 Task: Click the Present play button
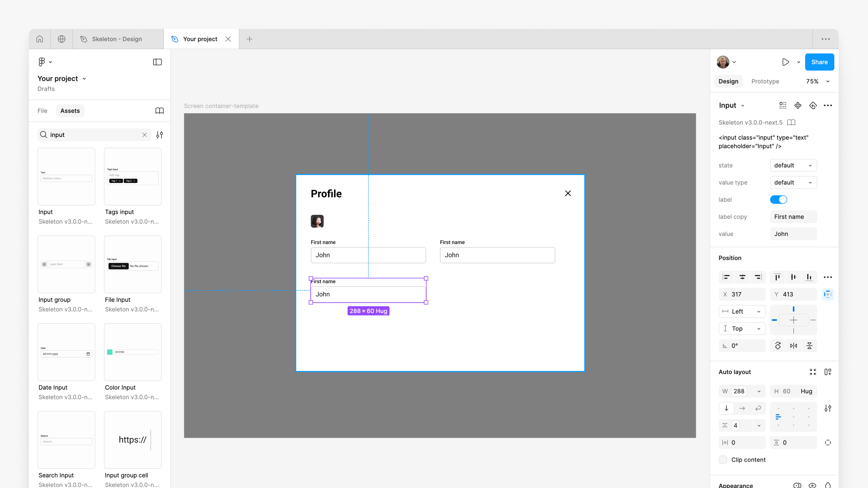785,62
